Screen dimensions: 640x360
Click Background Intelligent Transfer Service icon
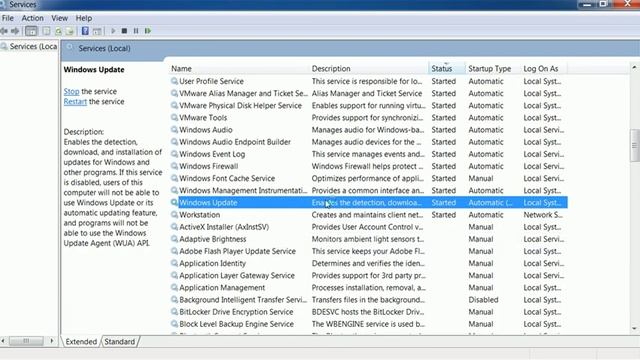tap(174, 300)
